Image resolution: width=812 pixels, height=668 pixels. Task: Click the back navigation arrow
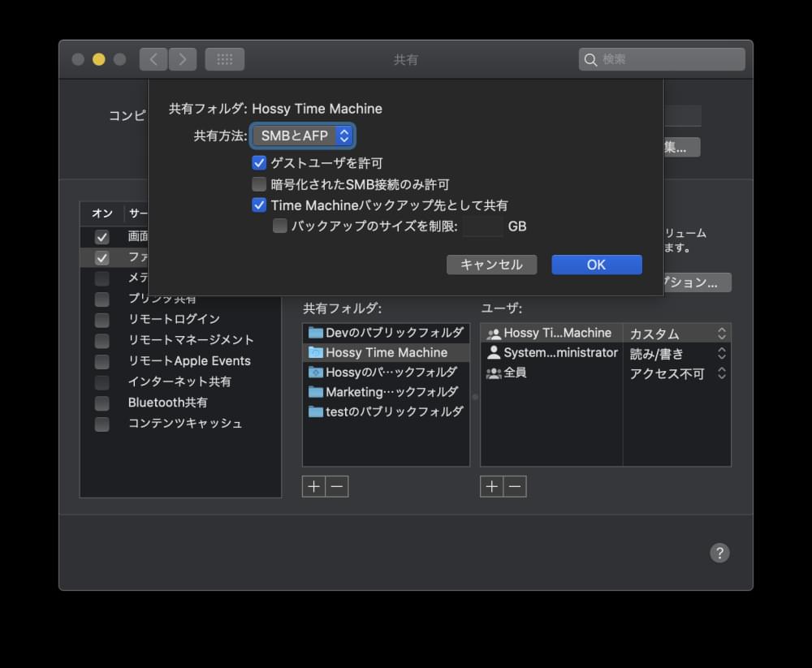click(x=153, y=59)
